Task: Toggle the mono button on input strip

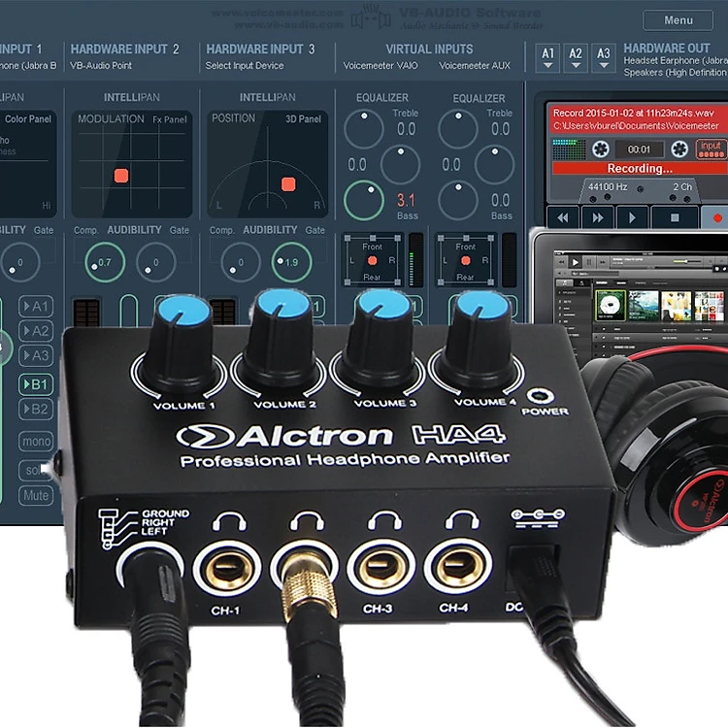Action: pyautogui.click(x=36, y=442)
